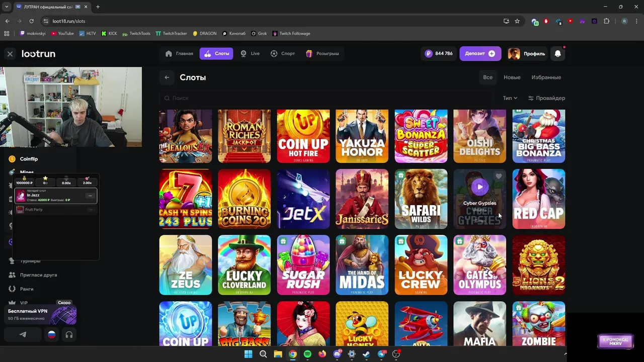Viewport: 644px width, 362px height.
Task: Click the In Jazz current slot entry
Action: pyautogui.click(x=55, y=196)
